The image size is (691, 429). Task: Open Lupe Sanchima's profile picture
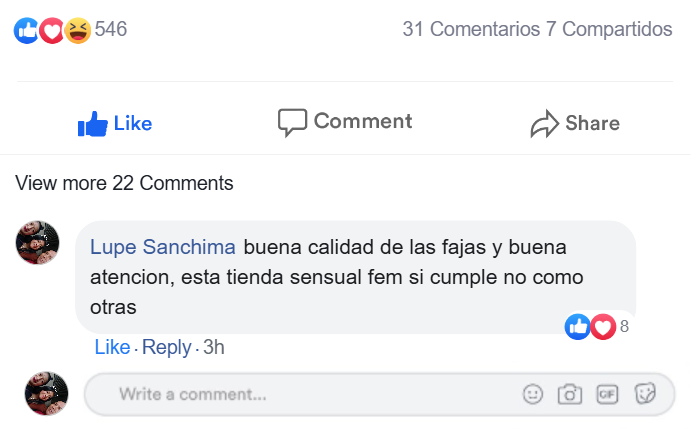click(x=38, y=243)
